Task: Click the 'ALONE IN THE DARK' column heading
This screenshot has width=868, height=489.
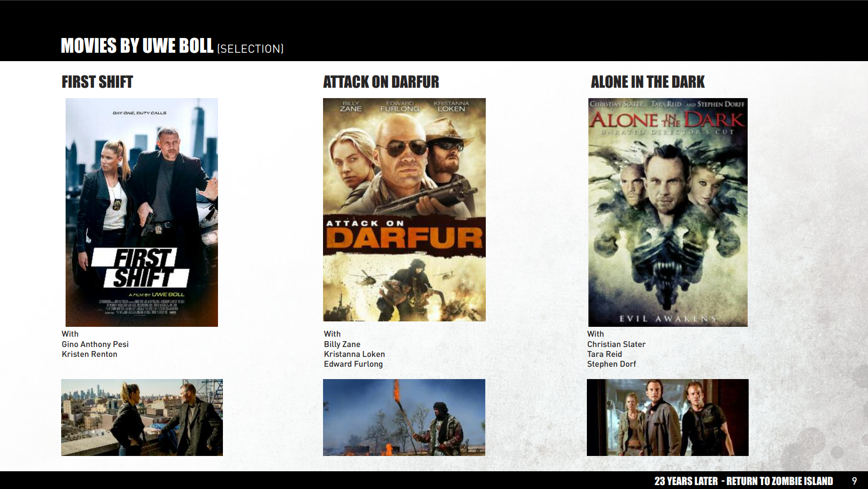Action: [648, 82]
